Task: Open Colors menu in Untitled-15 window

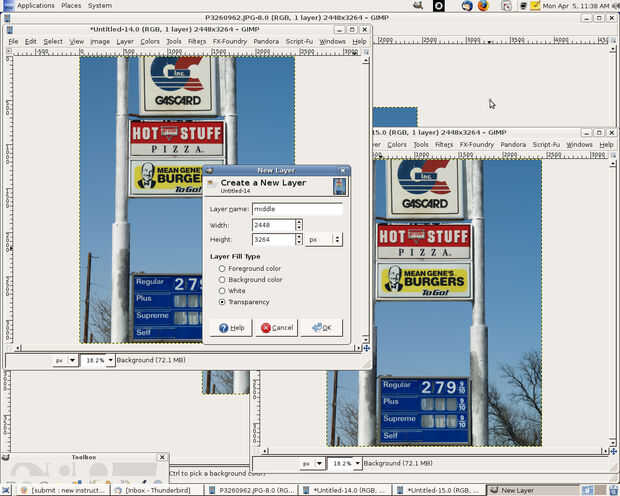Action: point(397,144)
